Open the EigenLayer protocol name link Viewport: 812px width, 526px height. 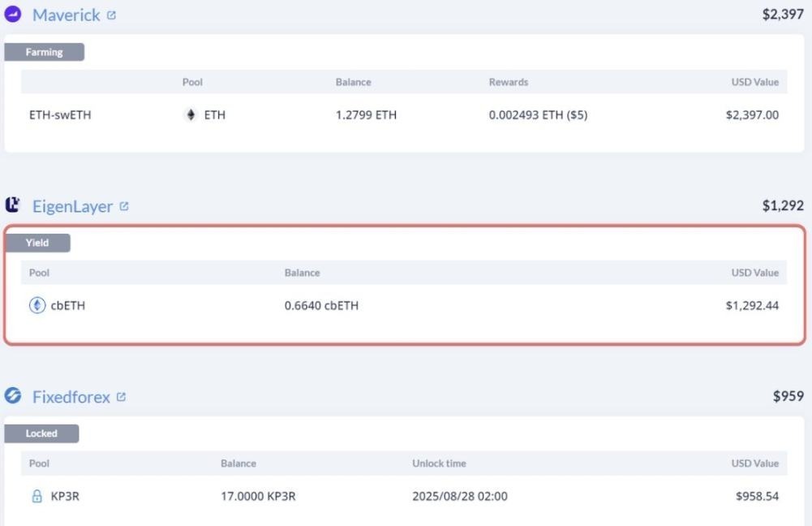pos(72,206)
